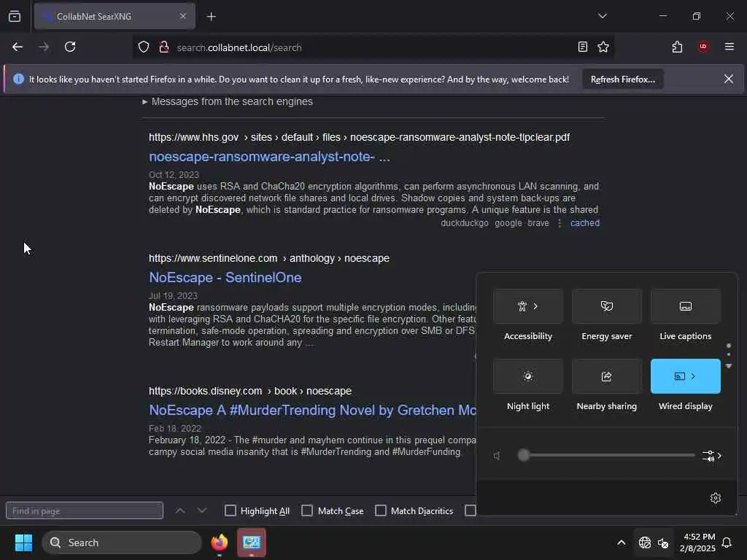Image resolution: width=747 pixels, height=560 pixels.
Task: Open clock showing 4:52 PM
Action: [x=697, y=542]
